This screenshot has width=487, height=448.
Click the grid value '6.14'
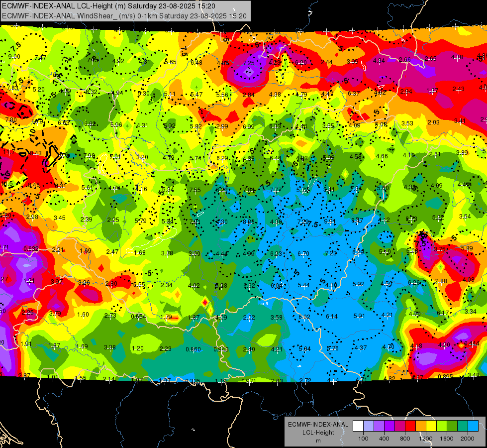coord(332,317)
